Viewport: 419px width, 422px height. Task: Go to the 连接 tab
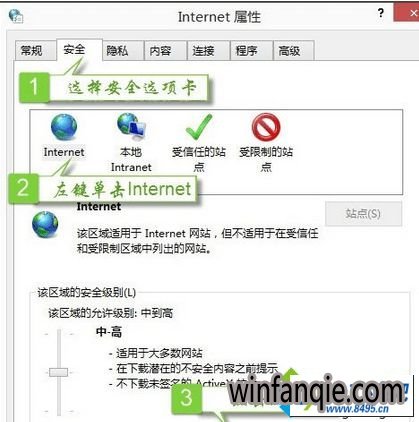(203, 51)
